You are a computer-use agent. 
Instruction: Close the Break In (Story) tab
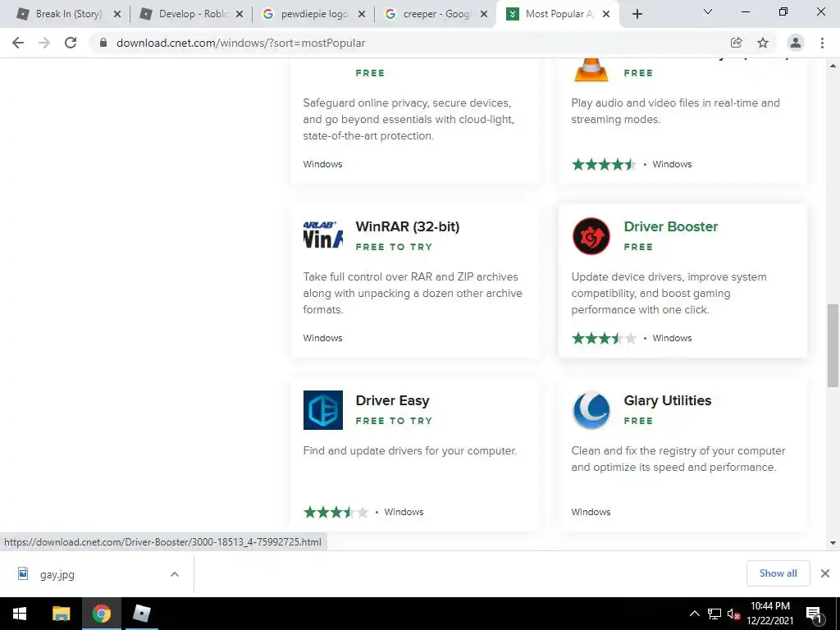pyautogui.click(x=117, y=15)
